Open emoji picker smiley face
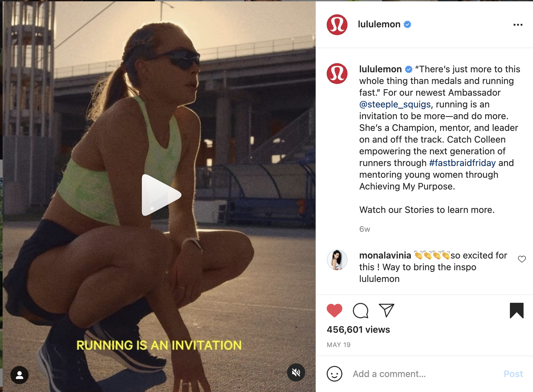The width and height of the screenshot is (533, 392). 335,374
